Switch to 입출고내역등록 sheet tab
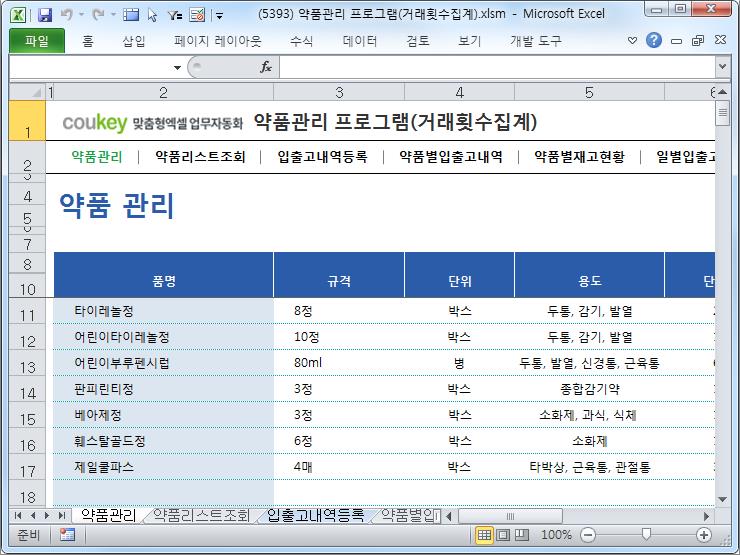Screen dimensions: 740x555 [315, 515]
